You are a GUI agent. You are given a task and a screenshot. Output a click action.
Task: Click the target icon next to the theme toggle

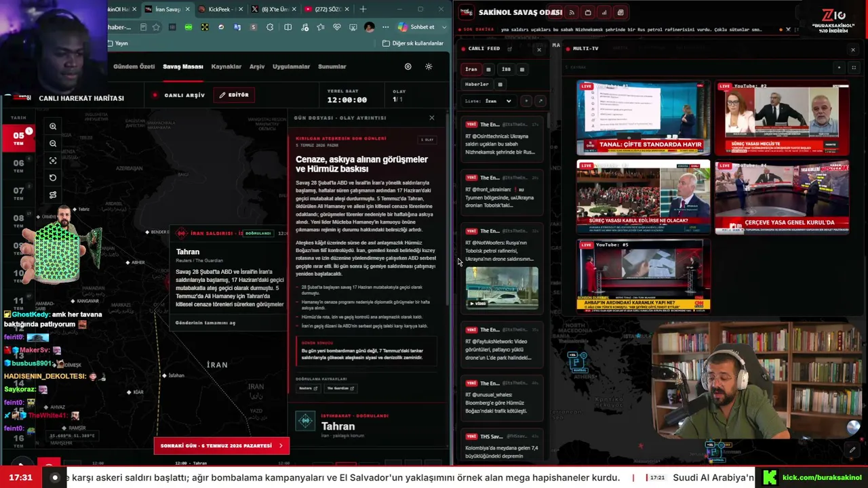(408, 66)
